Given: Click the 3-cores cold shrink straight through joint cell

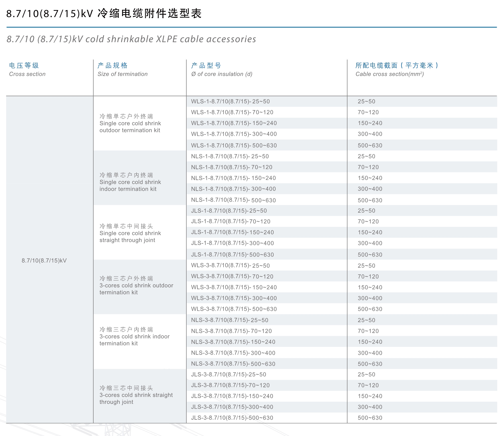Looking at the screenshot, I should 136,395.
